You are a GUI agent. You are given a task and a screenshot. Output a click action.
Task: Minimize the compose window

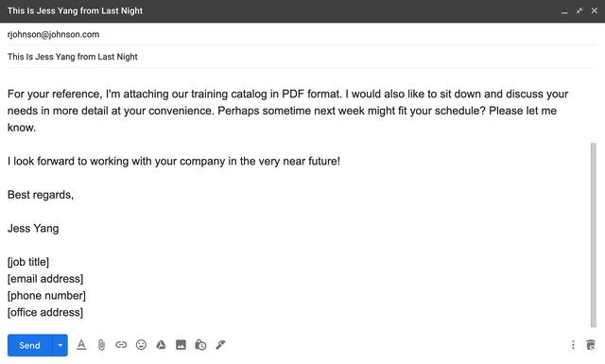564,11
